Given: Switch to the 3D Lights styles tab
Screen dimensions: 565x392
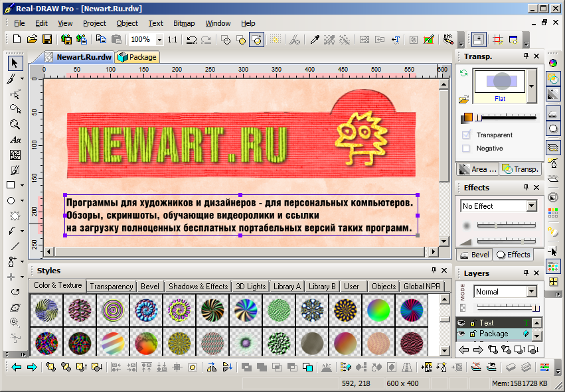Looking at the screenshot, I should coord(250,287).
